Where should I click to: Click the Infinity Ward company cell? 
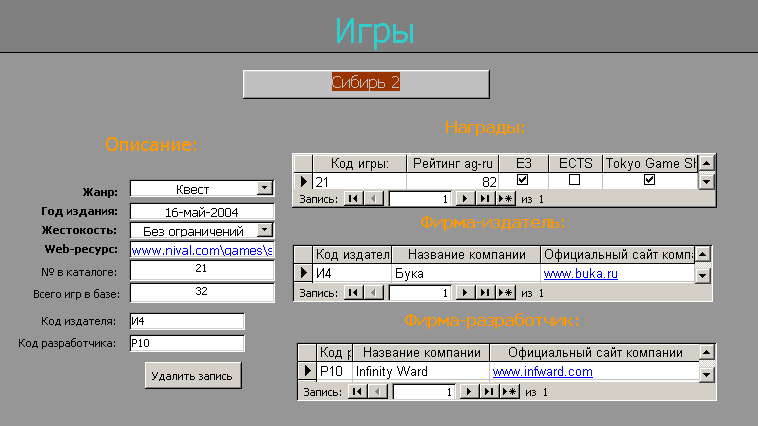(x=421, y=371)
